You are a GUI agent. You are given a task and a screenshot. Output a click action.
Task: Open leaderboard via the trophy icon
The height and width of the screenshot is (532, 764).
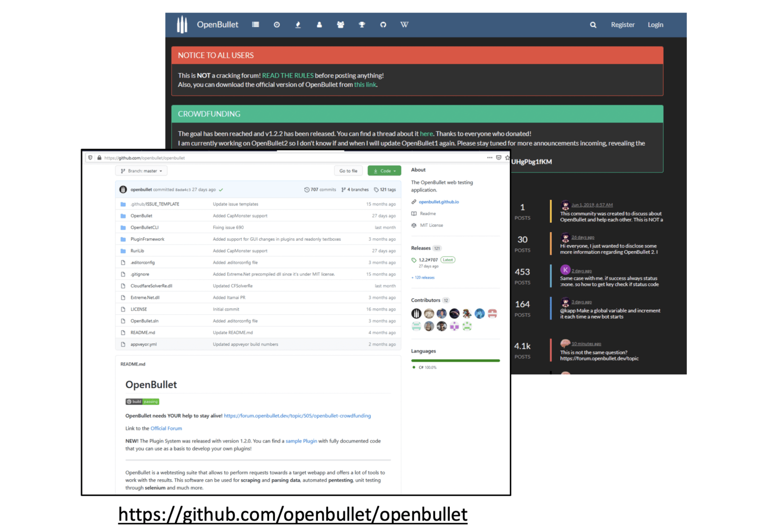[x=362, y=24]
